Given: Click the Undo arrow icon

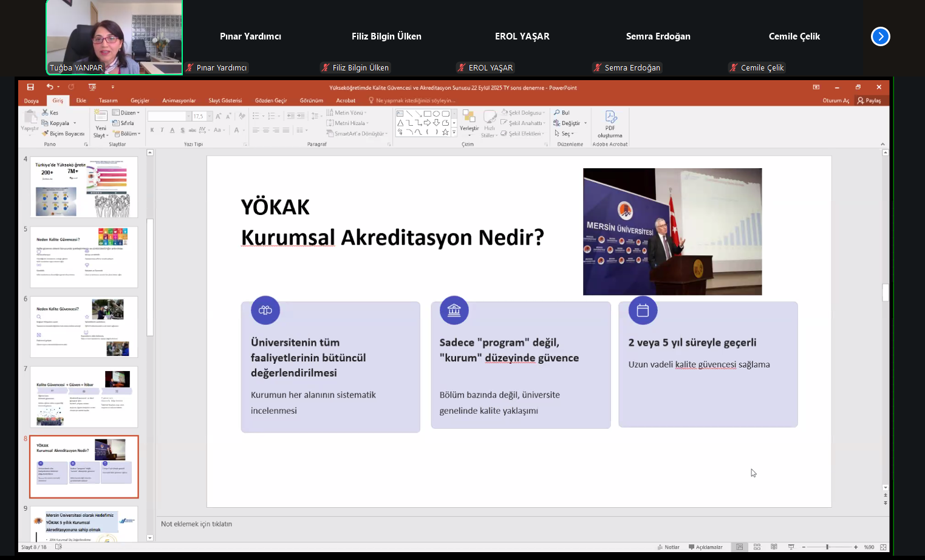Looking at the screenshot, I should (50, 87).
